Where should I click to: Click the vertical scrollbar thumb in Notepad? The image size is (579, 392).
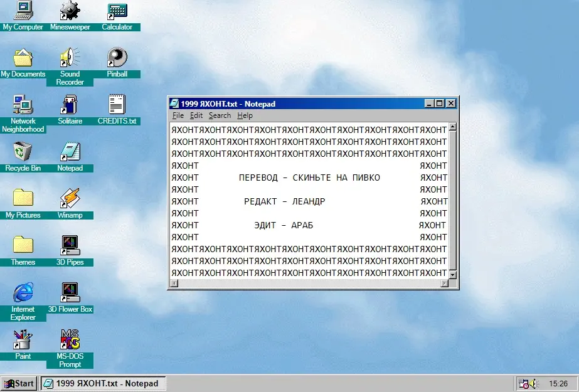[452, 201]
